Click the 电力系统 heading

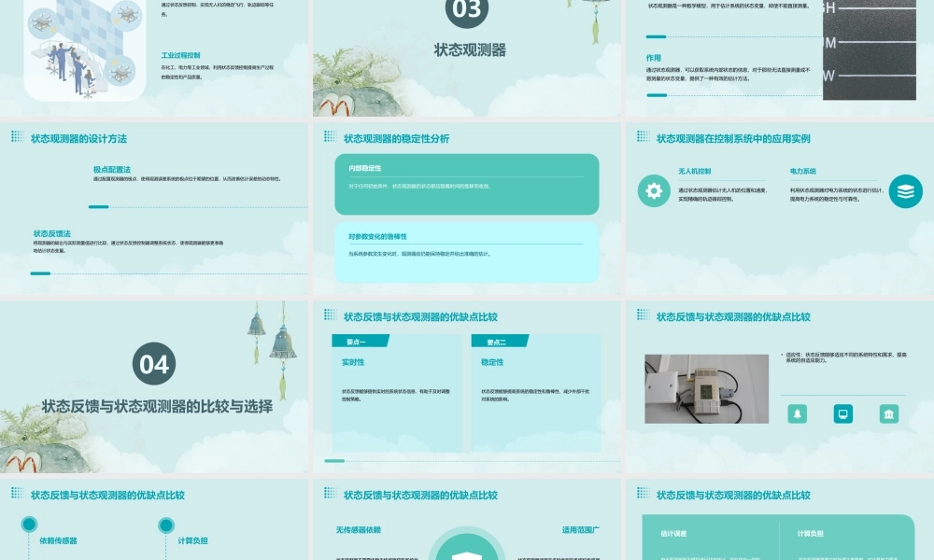pos(803,171)
